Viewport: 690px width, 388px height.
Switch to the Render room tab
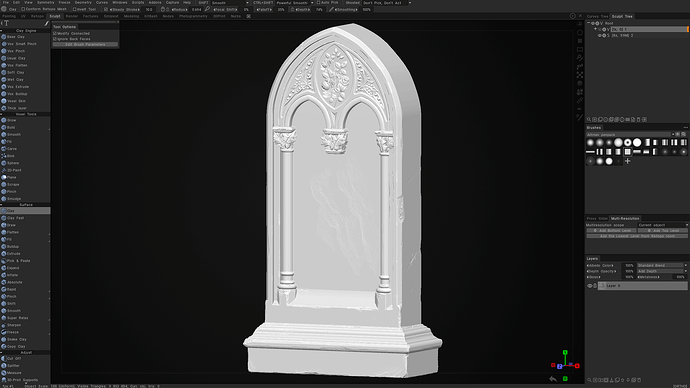point(72,16)
